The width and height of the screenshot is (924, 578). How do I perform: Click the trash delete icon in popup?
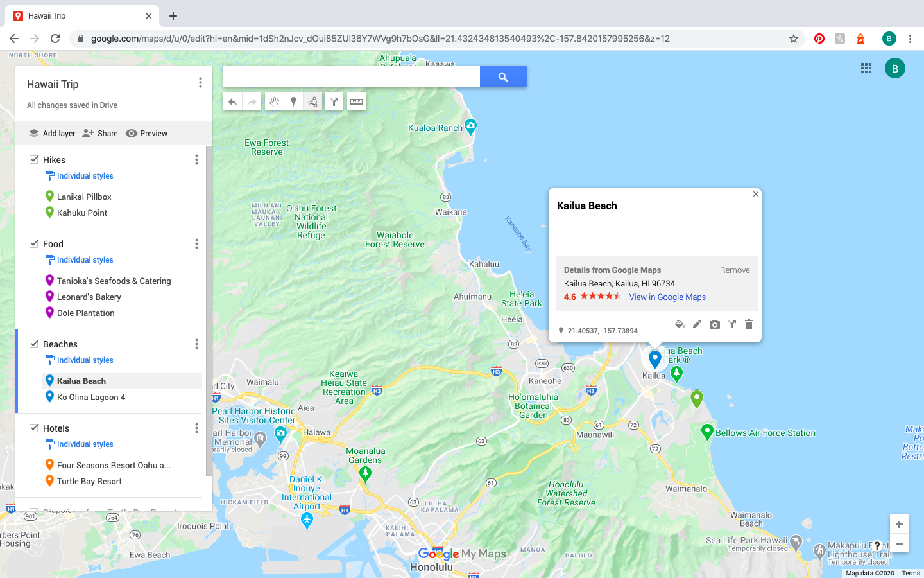click(749, 324)
